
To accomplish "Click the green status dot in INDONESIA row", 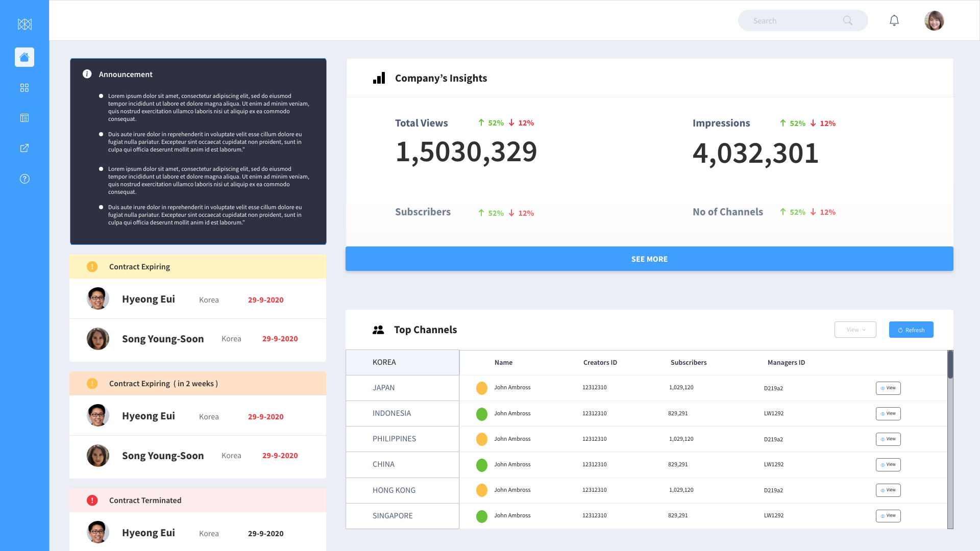I will 481,414.
